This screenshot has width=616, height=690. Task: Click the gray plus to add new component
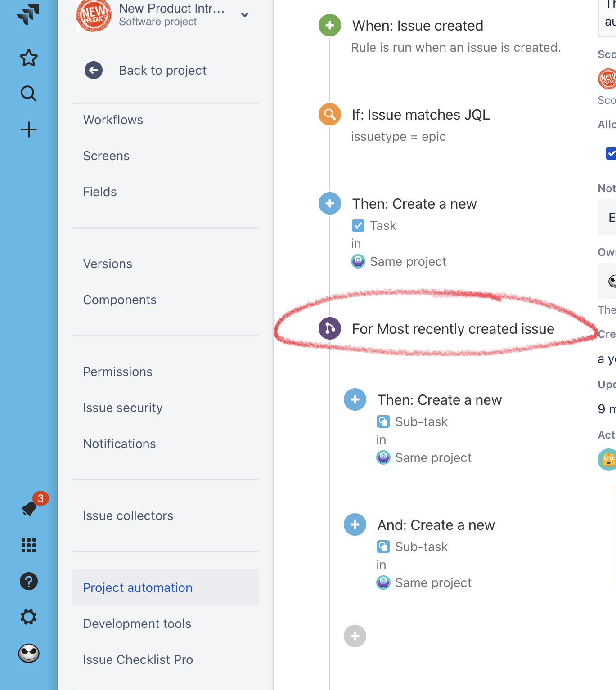coord(355,636)
